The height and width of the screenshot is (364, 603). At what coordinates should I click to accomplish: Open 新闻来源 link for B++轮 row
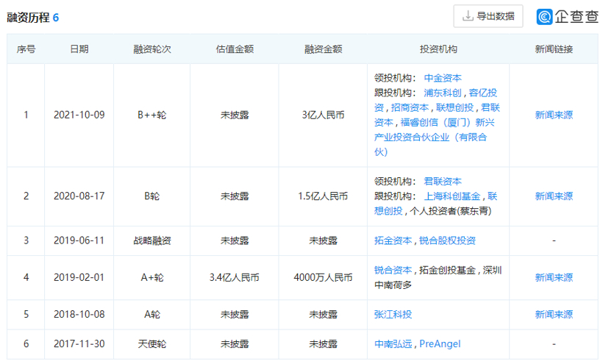[x=553, y=115]
